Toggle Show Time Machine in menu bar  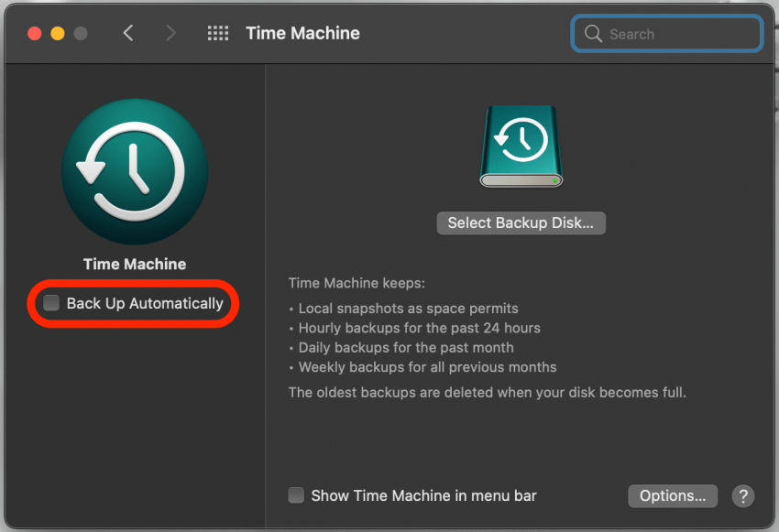296,495
